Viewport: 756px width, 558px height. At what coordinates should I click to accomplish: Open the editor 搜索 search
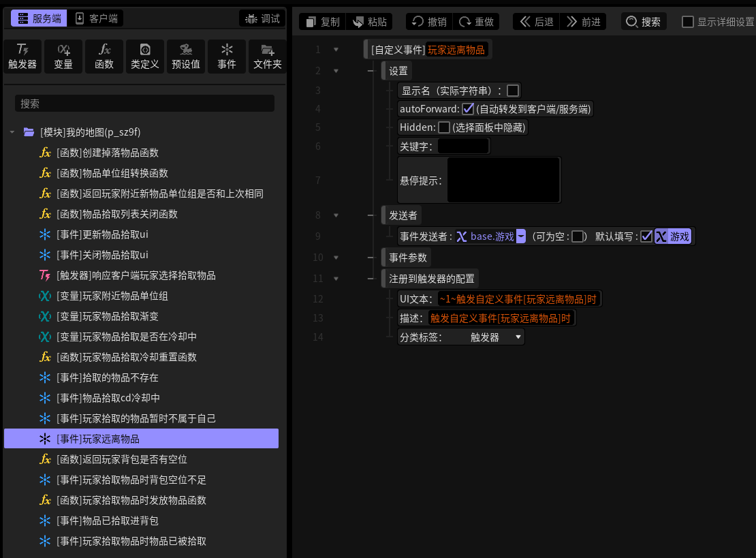click(644, 22)
